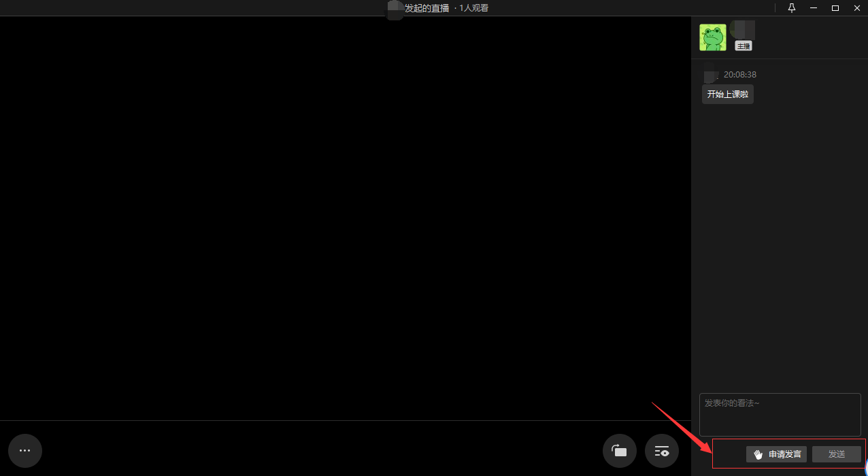Click the 发起的直播 title text

click(427, 8)
